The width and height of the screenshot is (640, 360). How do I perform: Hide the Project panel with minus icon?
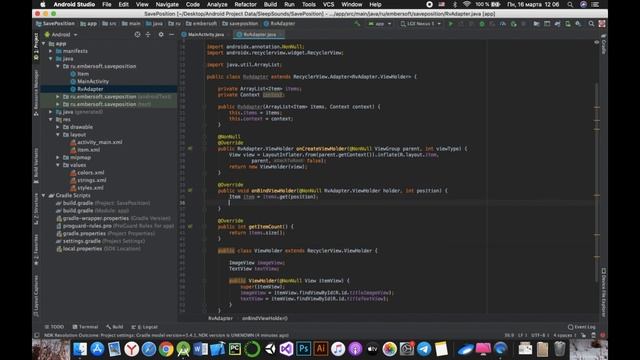pos(171,35)
